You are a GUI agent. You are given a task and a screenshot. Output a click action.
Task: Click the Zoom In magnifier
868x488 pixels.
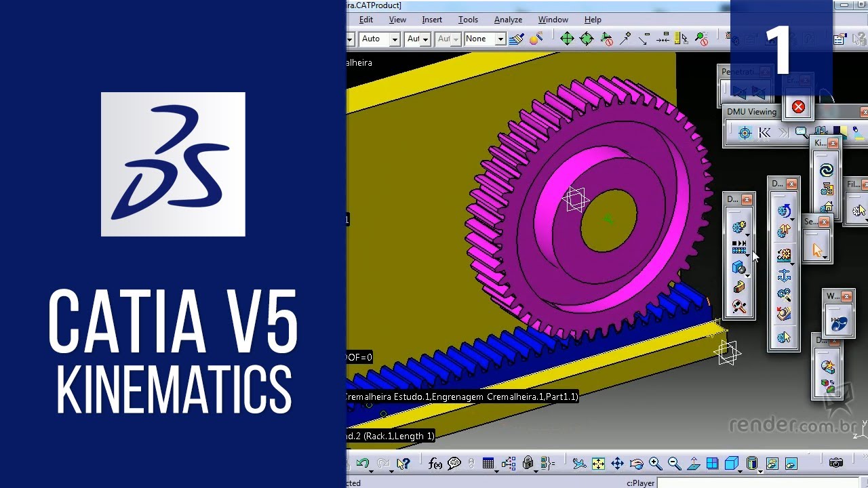point(655,464)
